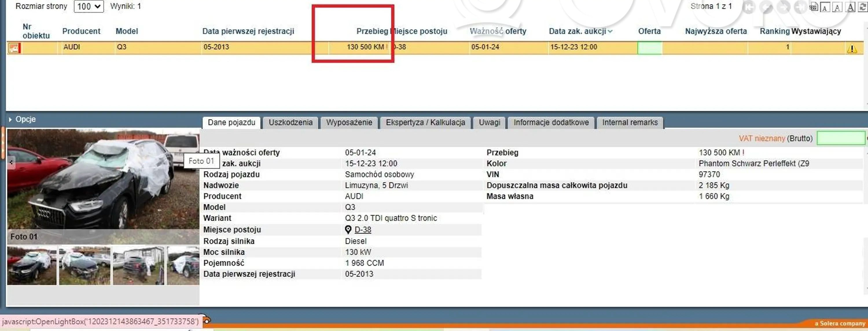Screen dimensions: 868x331
Task: Click the yellow warning triangle icon
Action: click(x=852, y=49)
